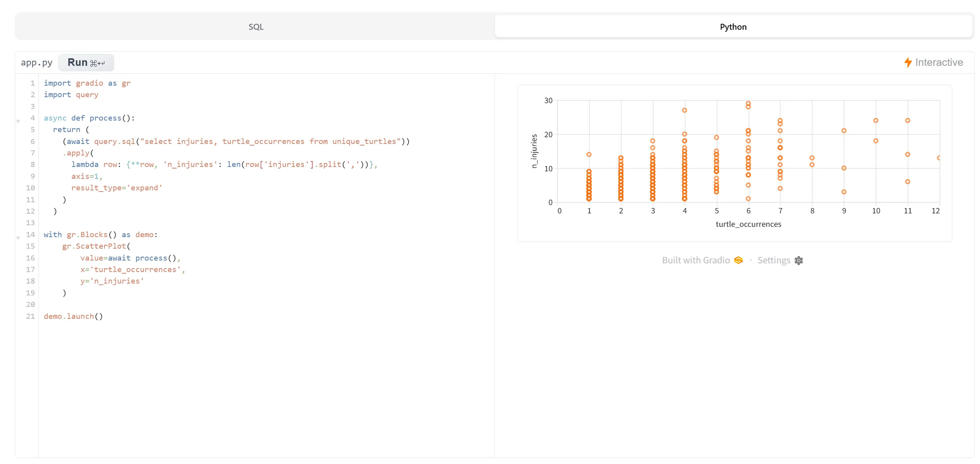Click the keyboard shortcut icon in Run

(x=98, y=63)
